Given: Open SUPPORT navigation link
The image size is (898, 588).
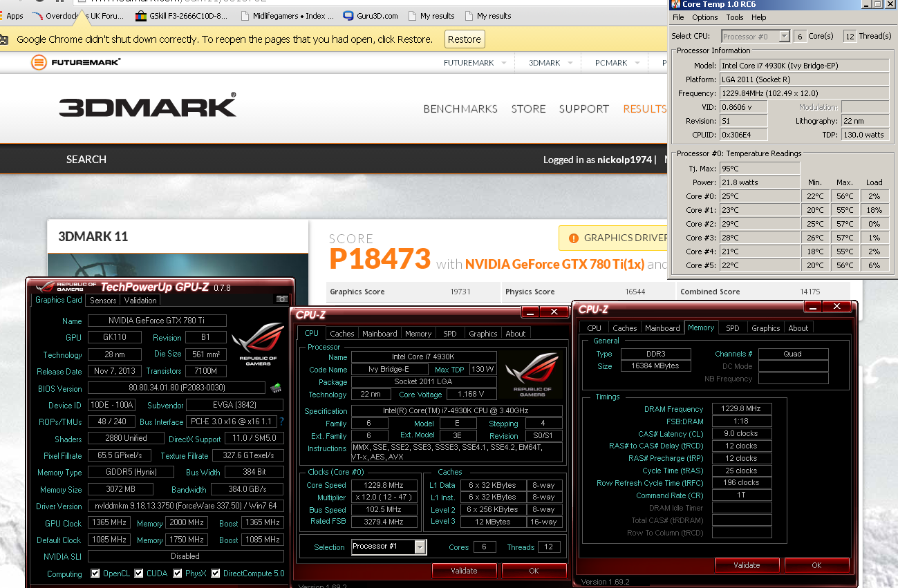Looking at the screenshot, I should 584,109.
